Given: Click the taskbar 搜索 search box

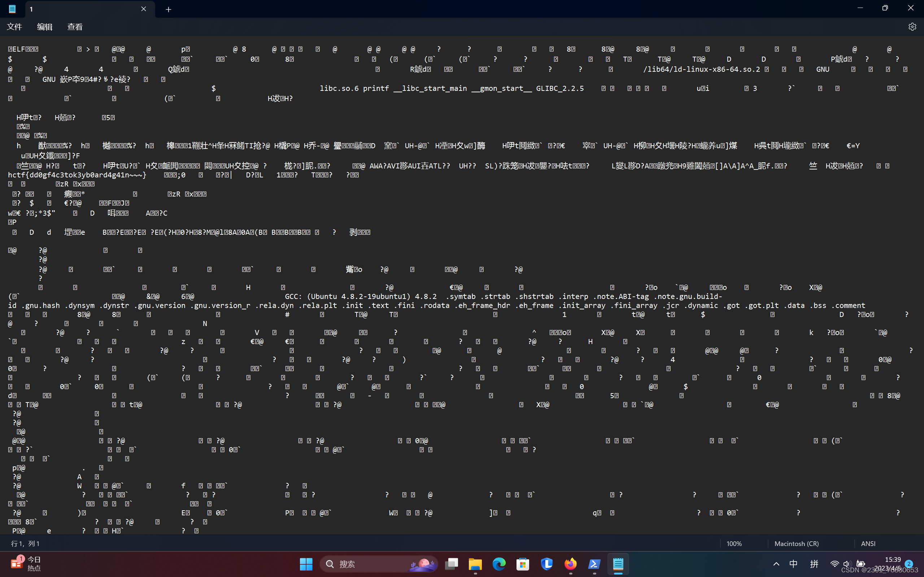Looking at the screenshot, I should coord(378,564).
